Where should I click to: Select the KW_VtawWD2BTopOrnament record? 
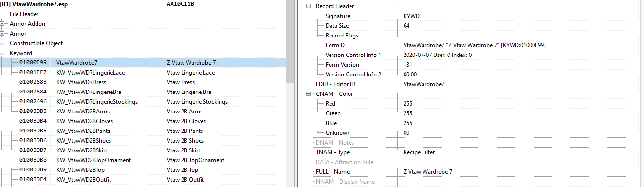[143, 160]
